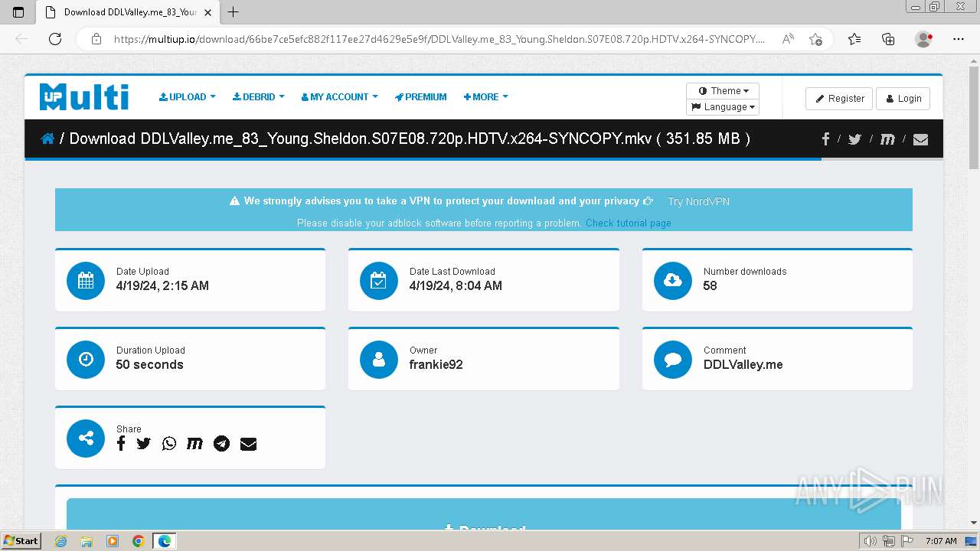Go to home via house icon
Screen dimensions: 980x551
(47, 139)
